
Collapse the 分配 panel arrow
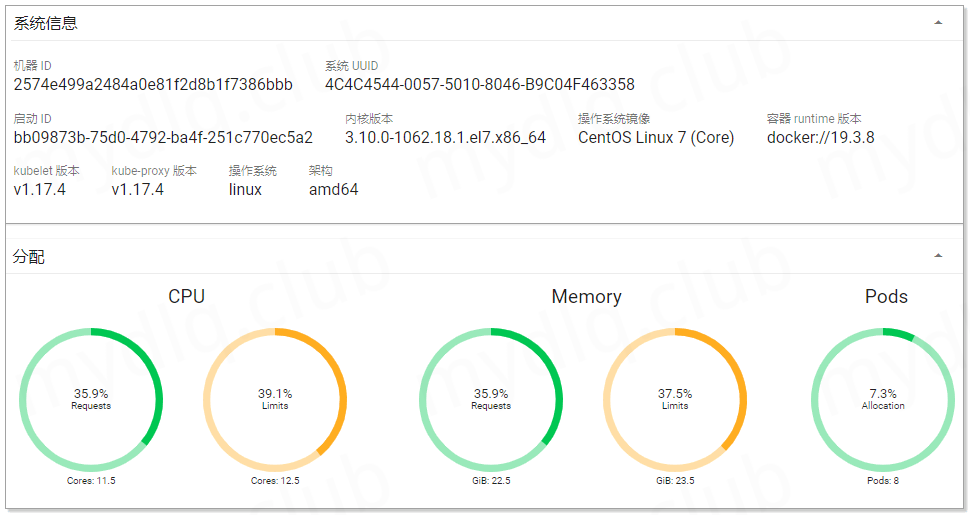(937, 256)
